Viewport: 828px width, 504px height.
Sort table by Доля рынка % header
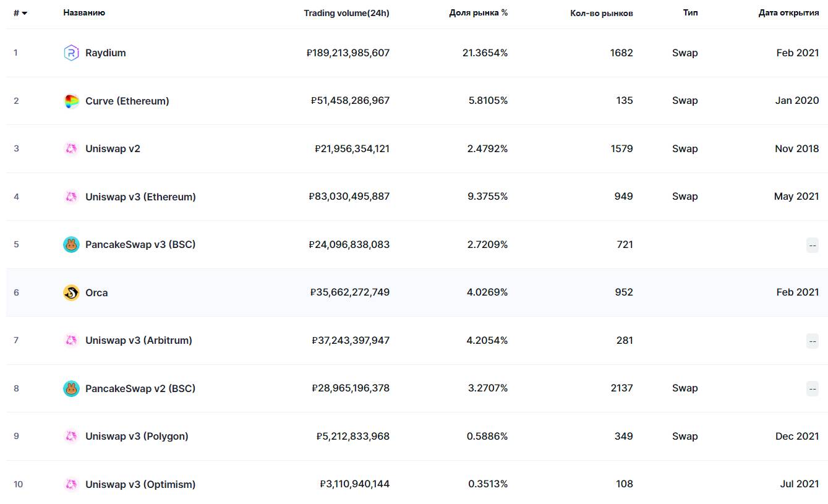pyautogui.click(x=478, y=13)
